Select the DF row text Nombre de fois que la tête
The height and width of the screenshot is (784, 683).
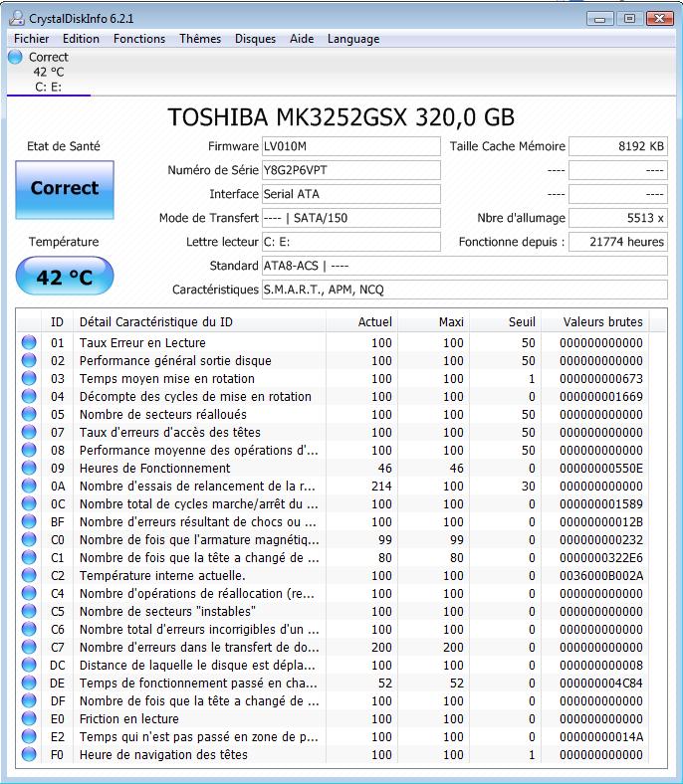(199, 701)
